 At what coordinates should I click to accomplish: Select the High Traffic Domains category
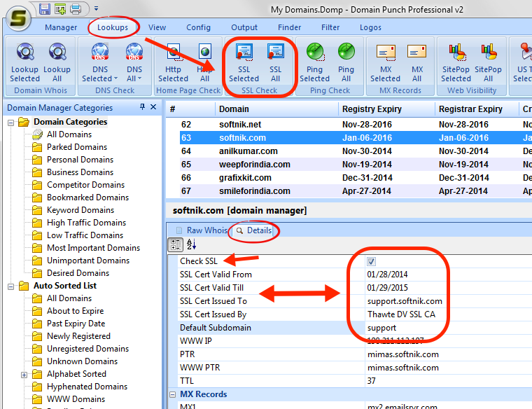[x=87, y=222]
